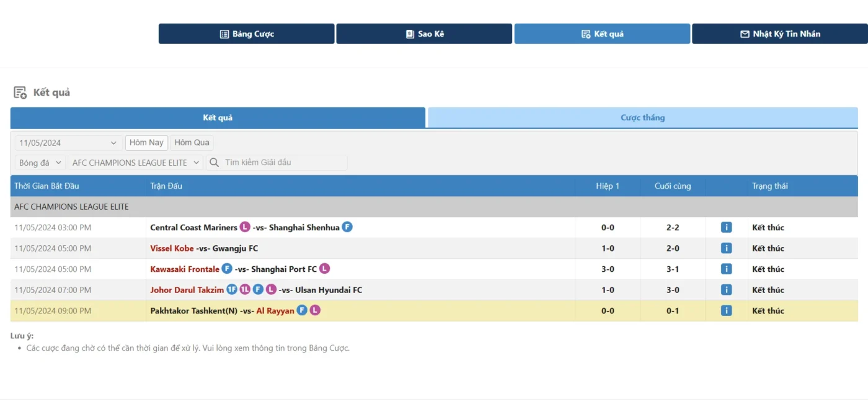Expand the Bóng đá sport dropdown

click(x=40, y=163)
